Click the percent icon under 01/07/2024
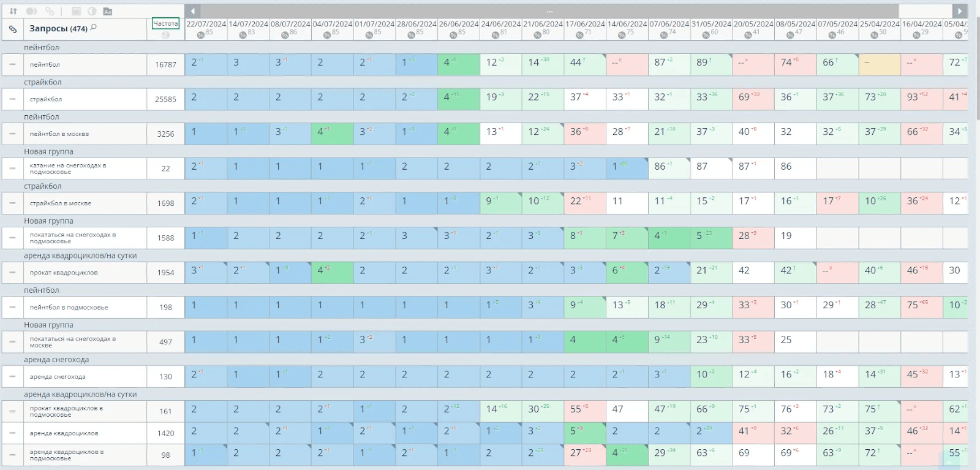The height and width of the screenshot is (470, 980). coord(369,35)
